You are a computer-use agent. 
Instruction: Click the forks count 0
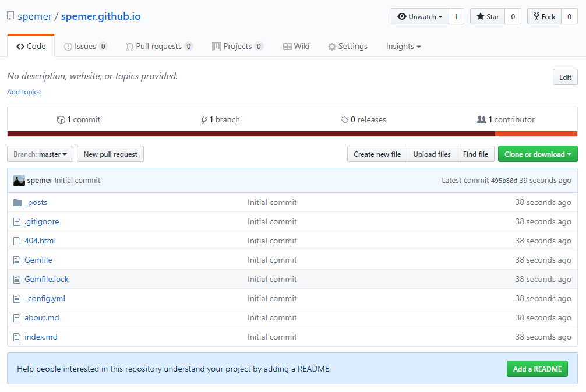(569, 16)
